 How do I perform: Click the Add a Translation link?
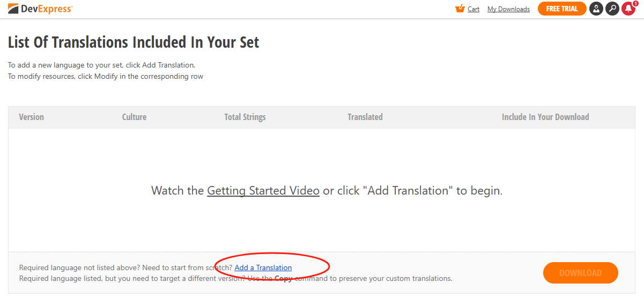pyautogui.click(x=263, y=267)
